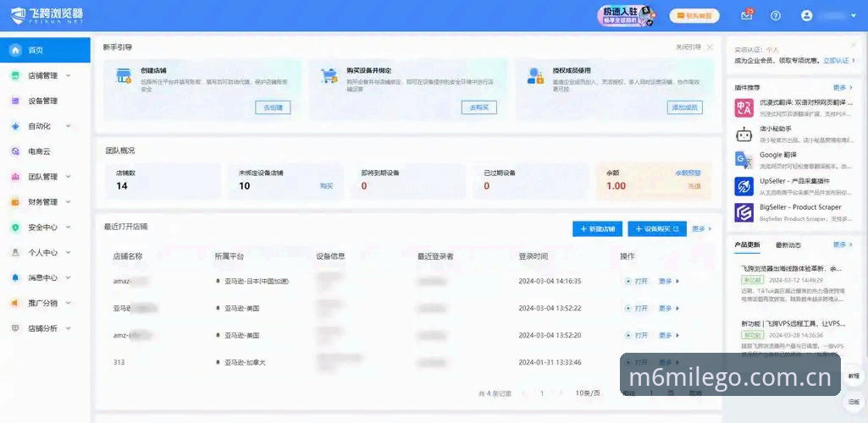Click the 亚马逊-日本(中国加速) platform cell
Screen dimensions: 868x423
(x=252, y=281)
